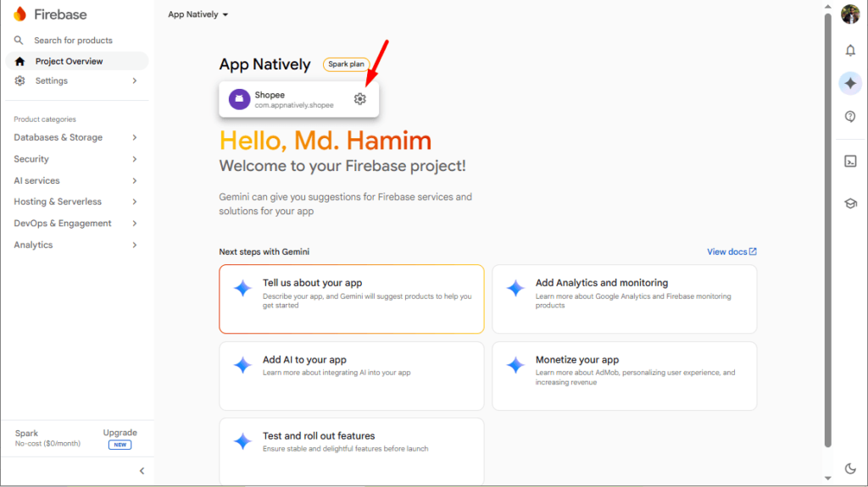Image resolution: width=868 pixels, height=487 pixels.
Task: Click the Product categories label
Action: [45, 119]
